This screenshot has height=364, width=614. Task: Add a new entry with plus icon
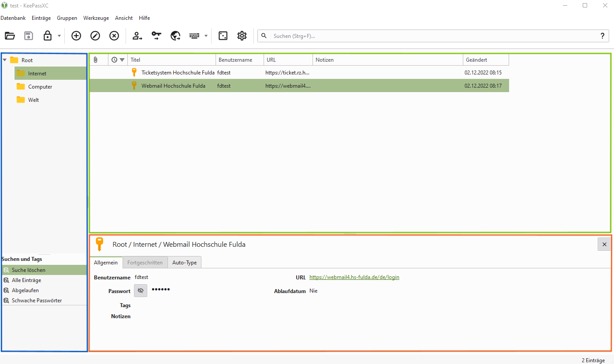click(x=76, y=36)
